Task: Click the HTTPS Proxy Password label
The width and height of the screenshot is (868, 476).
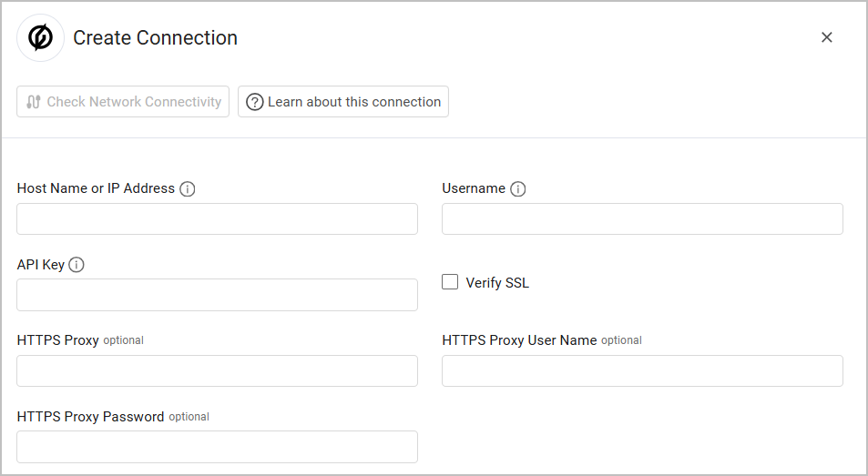Action: tap(90, 417)
